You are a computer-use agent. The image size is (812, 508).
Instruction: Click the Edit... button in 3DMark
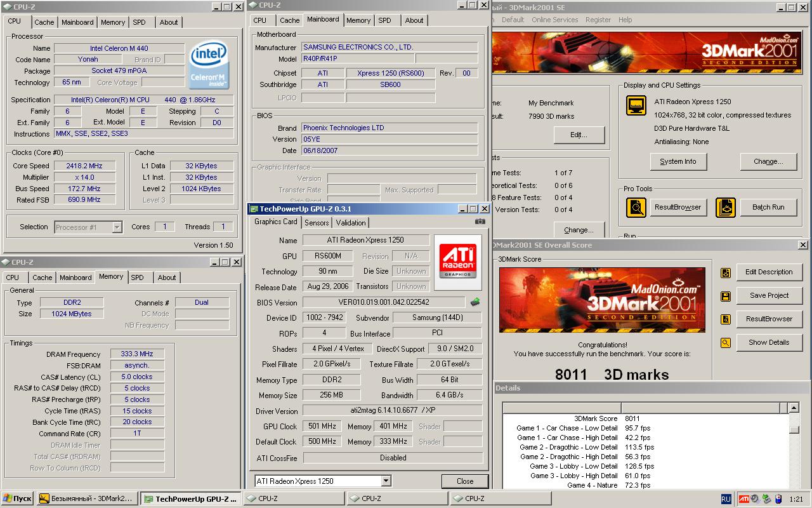click(x=579, y=135)
